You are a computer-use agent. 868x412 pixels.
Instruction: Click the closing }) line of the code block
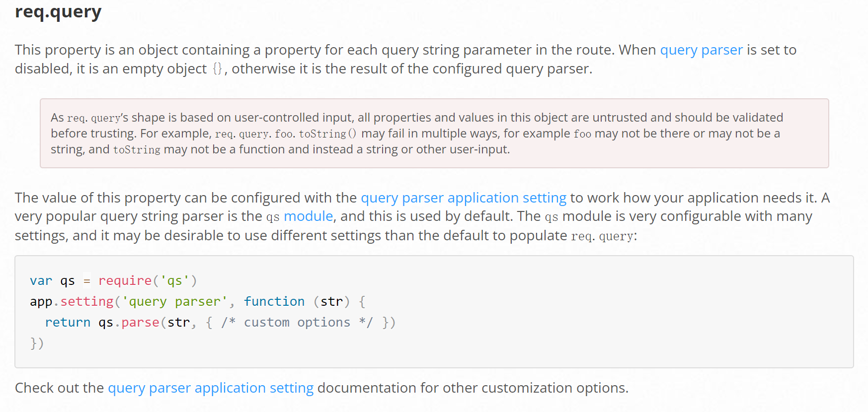37,343
